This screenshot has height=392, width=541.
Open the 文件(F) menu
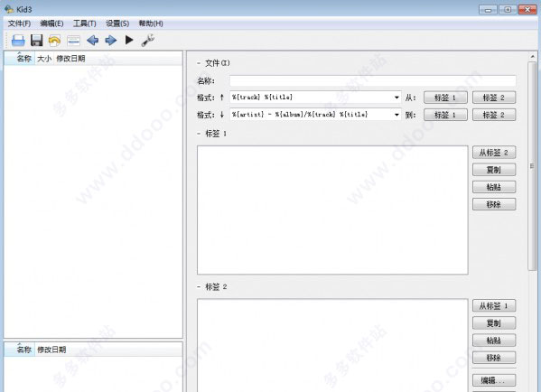(19, 23)
